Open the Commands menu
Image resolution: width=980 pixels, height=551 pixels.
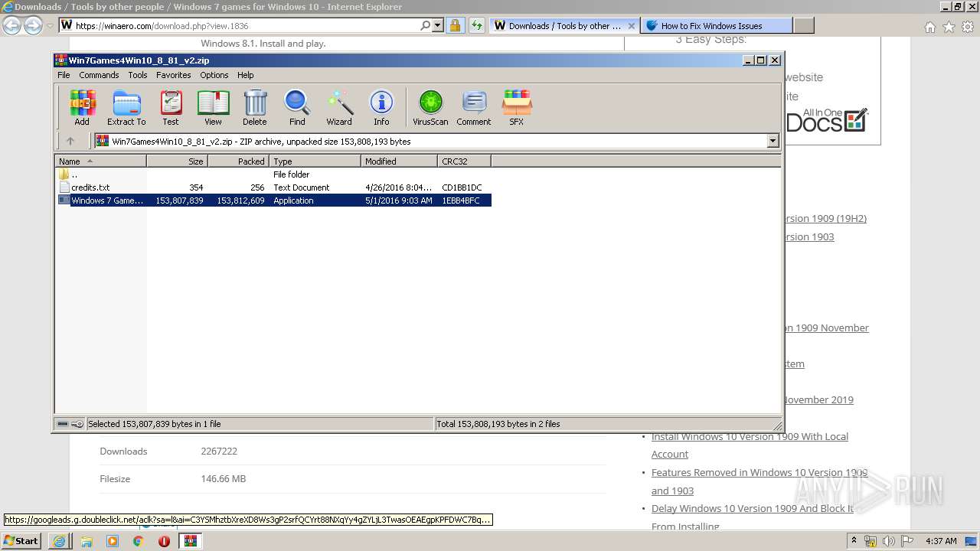[x=99, y=75]
